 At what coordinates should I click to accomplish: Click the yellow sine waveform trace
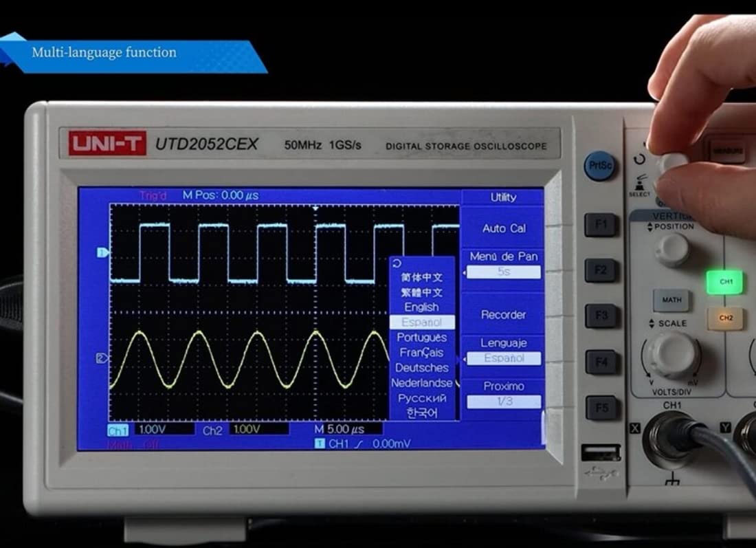249,359
